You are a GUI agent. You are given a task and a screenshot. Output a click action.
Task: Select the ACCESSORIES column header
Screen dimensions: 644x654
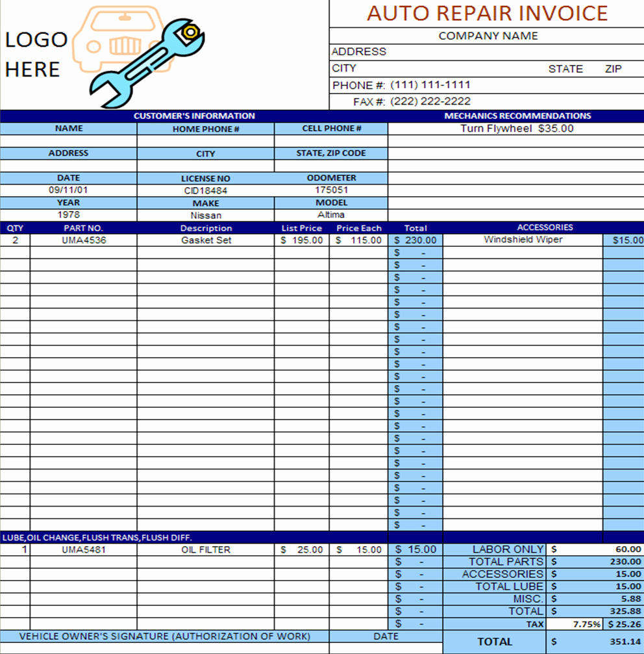coord(545,227)
